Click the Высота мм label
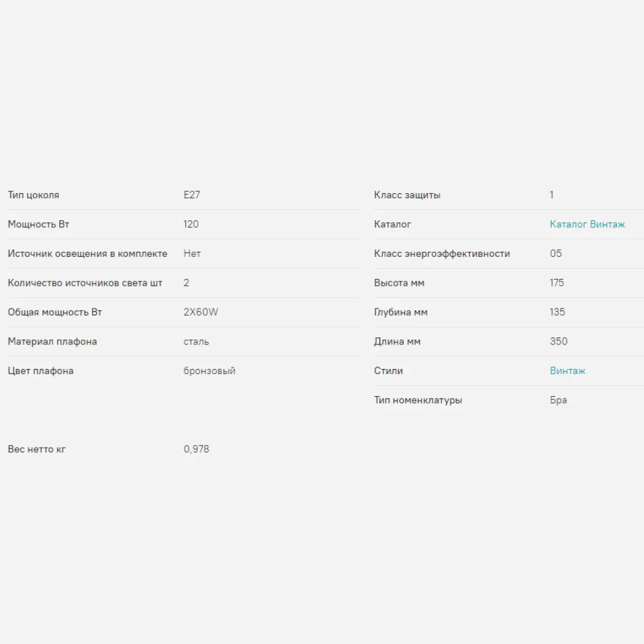This screenshot has height=644, width=644. [399, 283]
